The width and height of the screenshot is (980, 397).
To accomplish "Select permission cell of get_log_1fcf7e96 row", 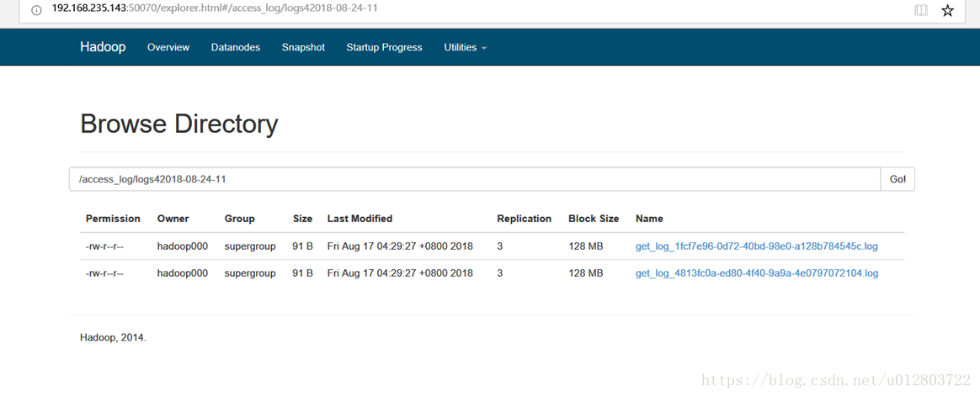I will coord(104,246).
